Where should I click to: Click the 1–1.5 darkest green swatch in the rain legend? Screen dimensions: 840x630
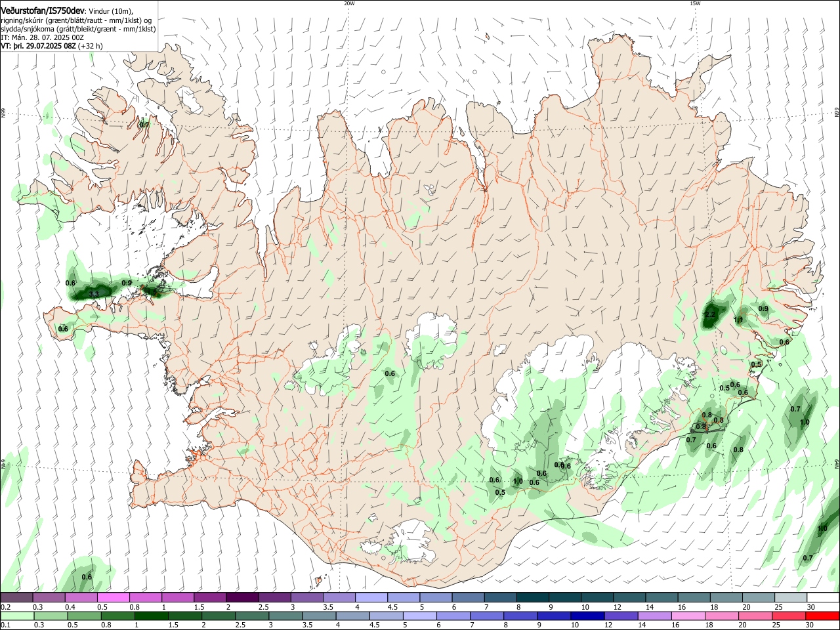152,616
